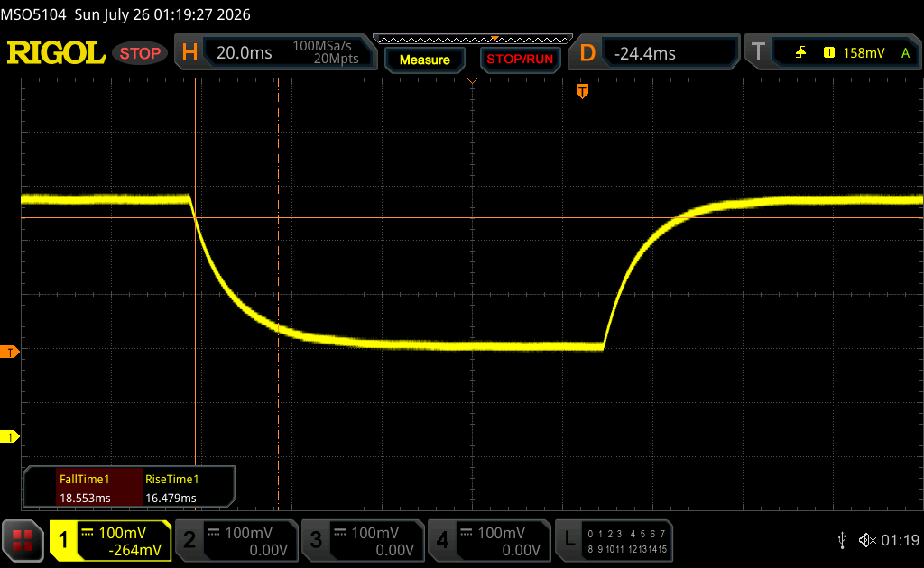
Task: Click the rising edge trigger icon
Action: pos(800,53)
